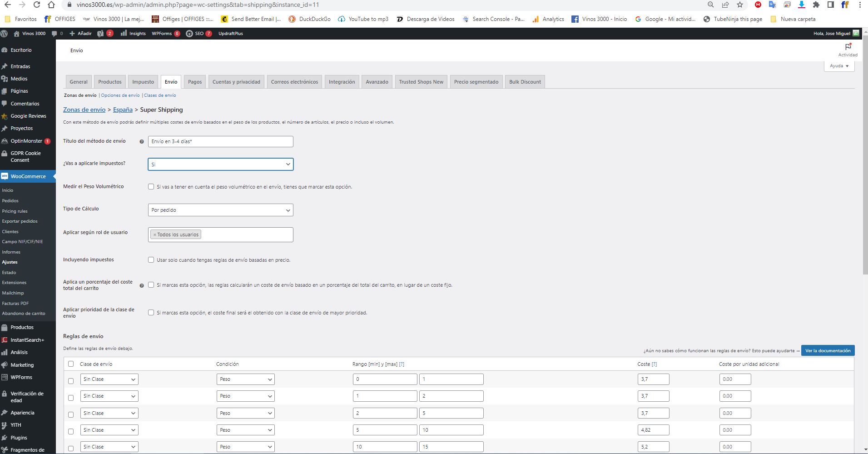The height and width of the screenshot is (454, 868).
Task: Open Clases de envío link
Action: (x=160, y=95)
